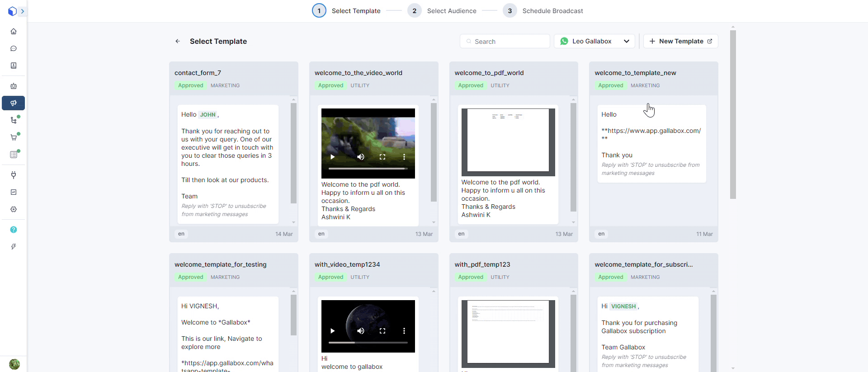This screenshot has width=868, height=372.
Task: Toggle fullscreen on welcome_to_the_video_world video
Action: point(382,157)
